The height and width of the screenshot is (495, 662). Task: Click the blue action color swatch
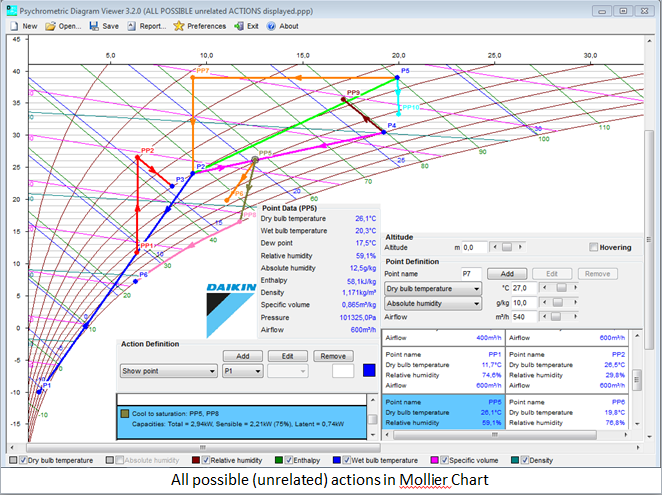369,370
